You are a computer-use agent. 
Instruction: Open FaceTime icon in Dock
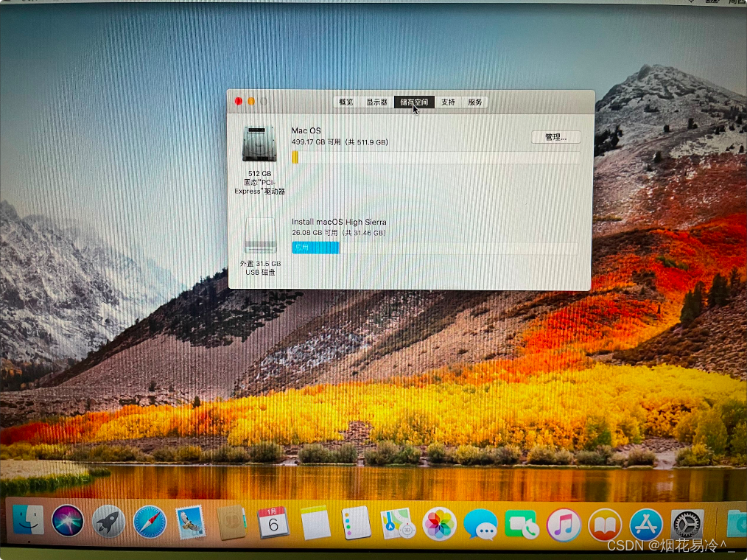pyautogui.click(x=521, y=525)
